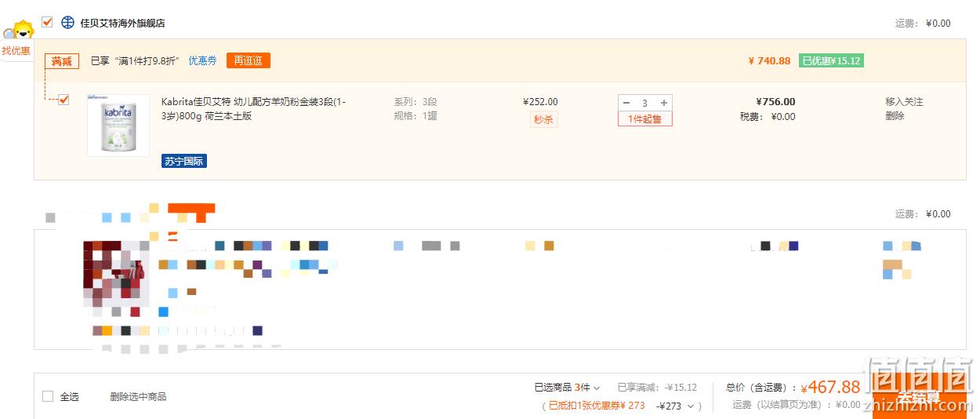
Task: Click the globe icon beside 佳贝艾特海外旗舰店
Action: tap(68, 23)
